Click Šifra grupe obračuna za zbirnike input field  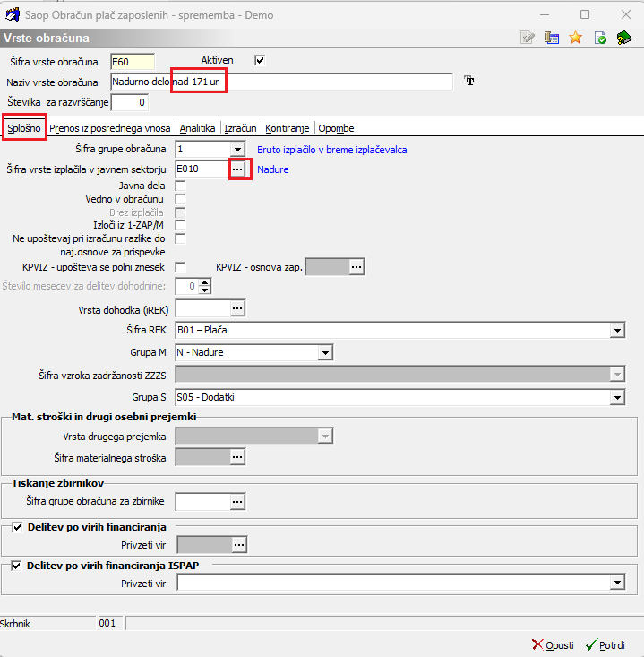click(x=202, y=502)
